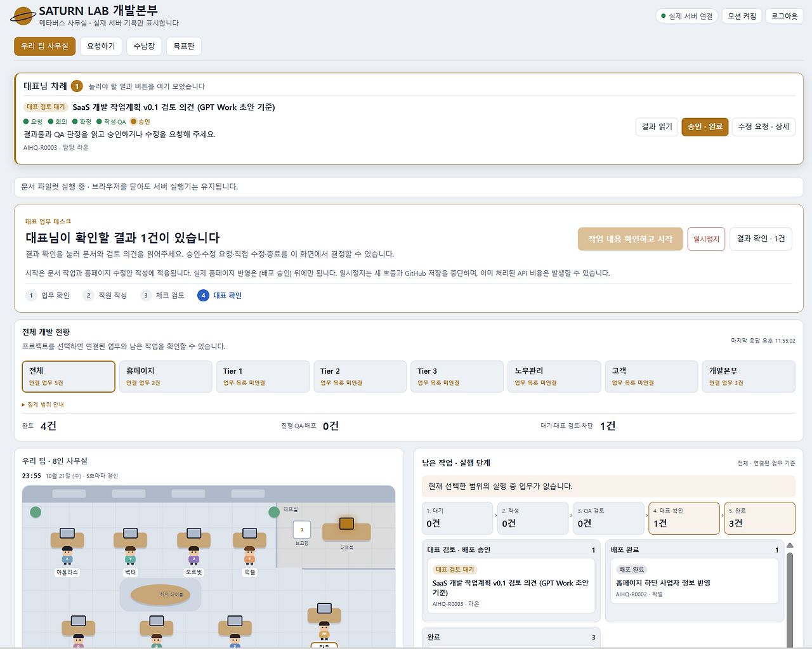This screenshot has width=812, height=649.
Task: Click the 4. 대표 확인 stage card
Action: 684,518
